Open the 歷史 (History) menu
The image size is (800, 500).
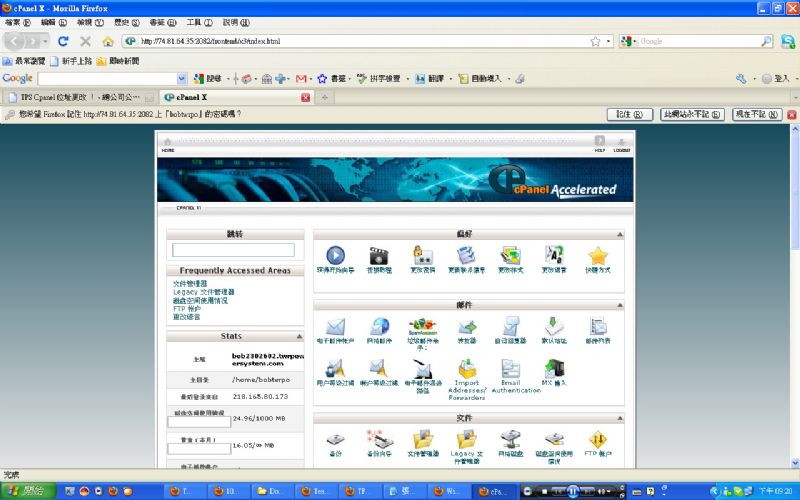click(x=127, y=22)
